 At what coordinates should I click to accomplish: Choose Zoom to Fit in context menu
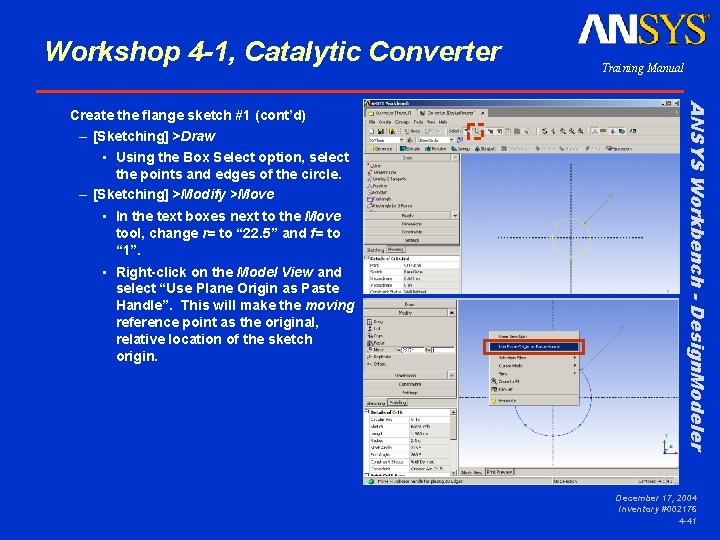(x=534, y=381)
